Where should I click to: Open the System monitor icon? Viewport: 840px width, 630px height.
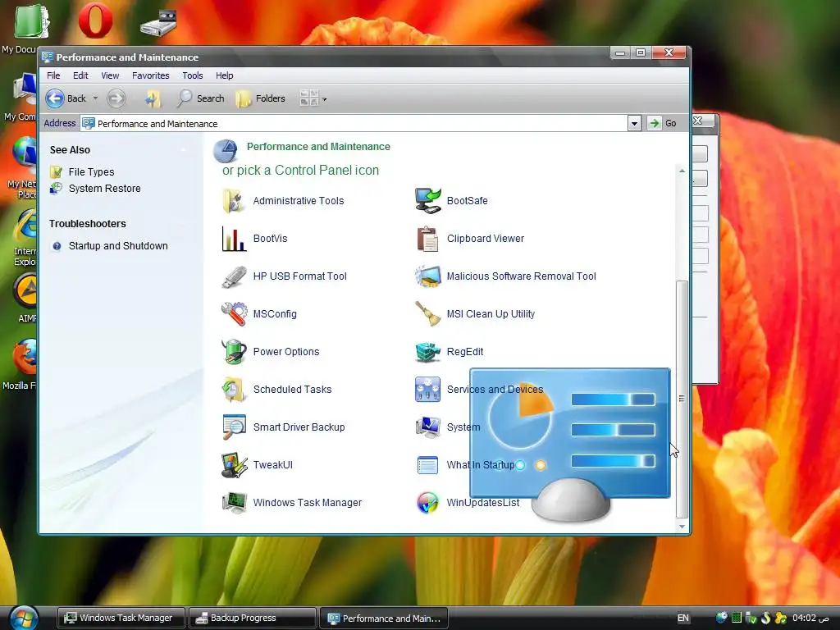(427, 427)
